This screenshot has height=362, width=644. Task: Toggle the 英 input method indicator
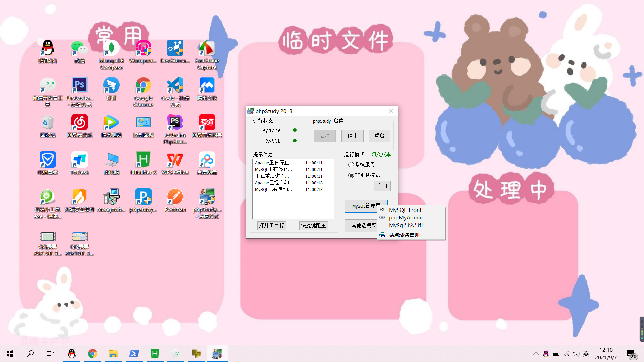[x=586, y=354]
